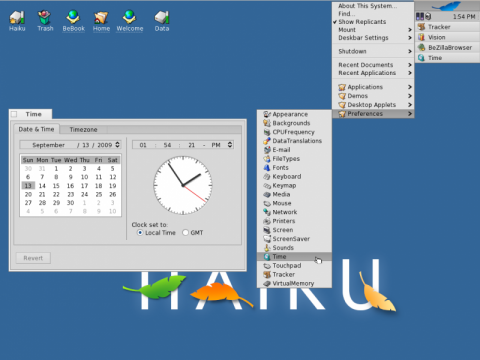The height and width of the screenshot is (360, 480).
Task: Select the highlighted Preferences menu item
Action: pyautogui.click(x=373, y=114)
